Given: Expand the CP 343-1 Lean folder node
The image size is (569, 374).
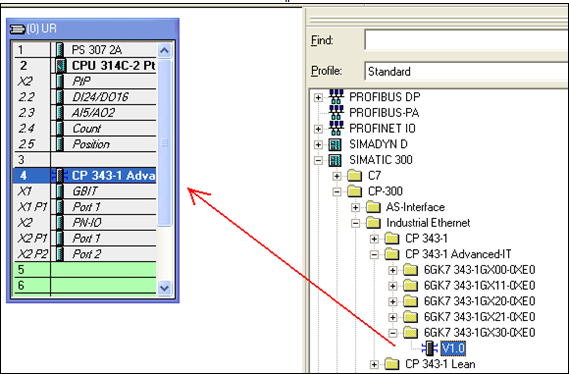Looking at the screenshot, I should click(374, 364).
